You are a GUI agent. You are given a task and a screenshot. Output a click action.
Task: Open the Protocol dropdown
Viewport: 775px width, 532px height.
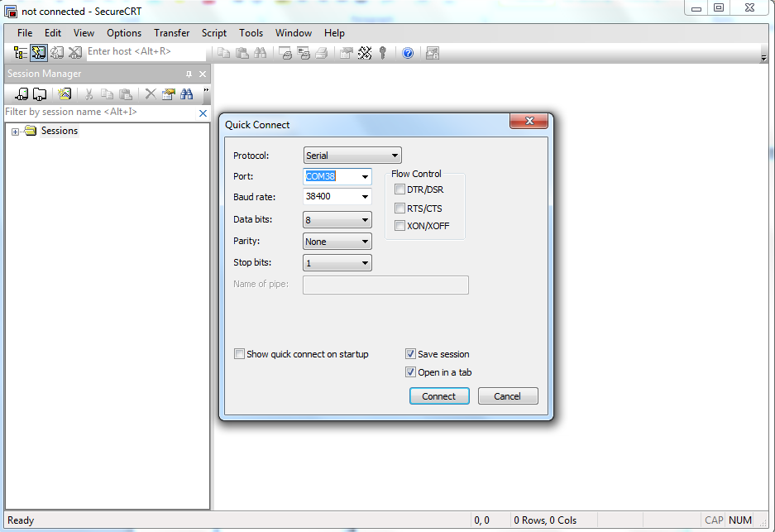click(x=352, y=156)
